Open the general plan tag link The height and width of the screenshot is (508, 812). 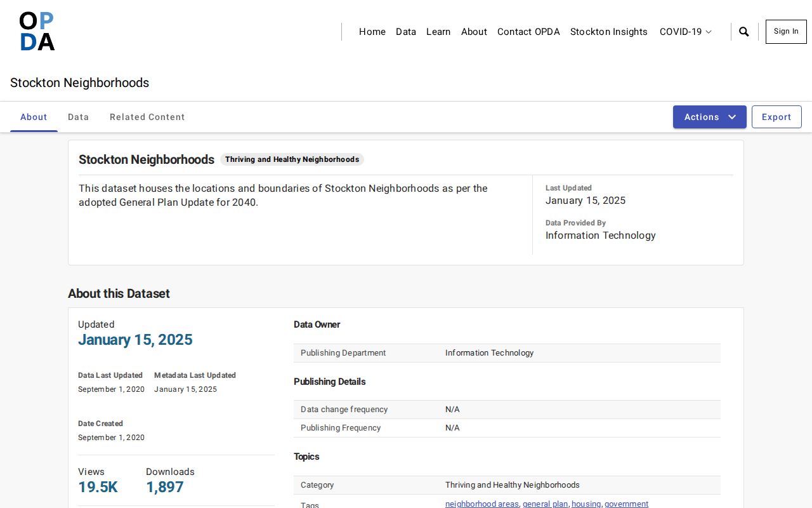point(546,504)
